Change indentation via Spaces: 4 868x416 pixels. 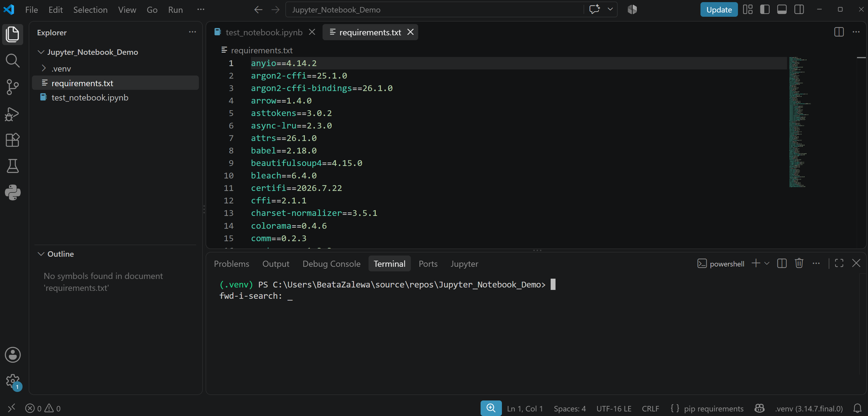pos(570,408)
